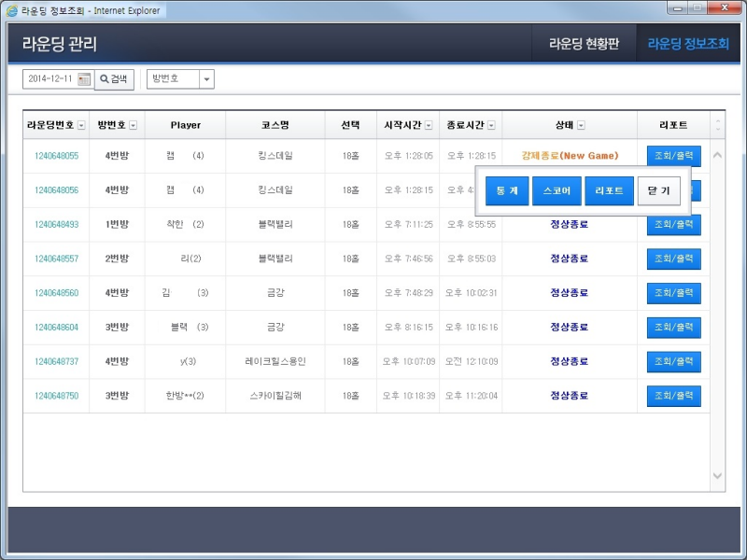
Task: Click 조회/출력 for round 1240648493
Action: (x=672, y=224)
